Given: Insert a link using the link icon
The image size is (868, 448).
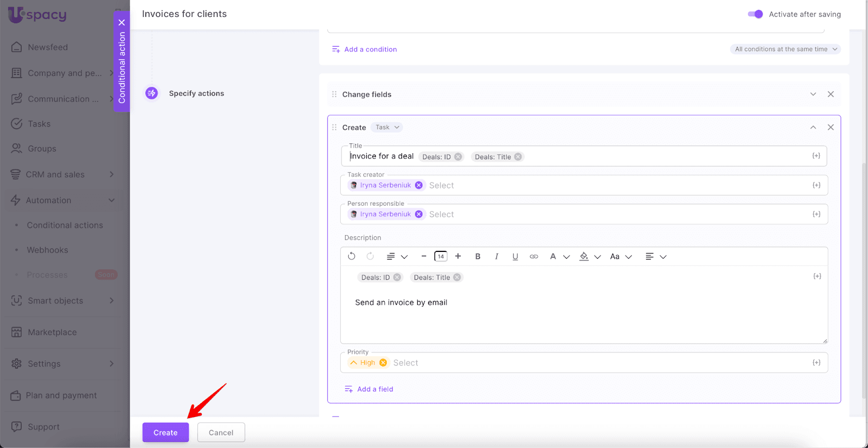Looking at the screenshot, I should 534,256.
